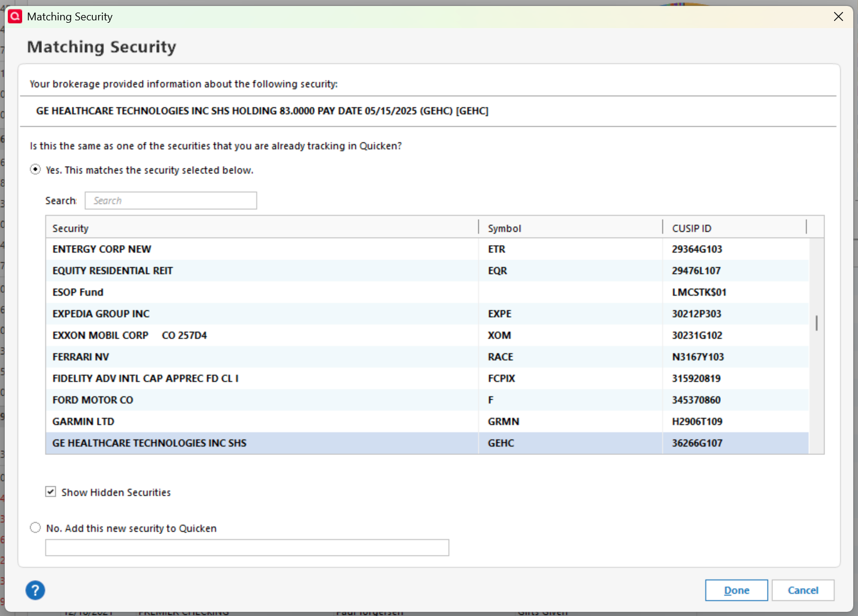This screenshot has height=616, width=858.
Task: Select 'Yes. This matches the security' radio button
Action: coord(35,169)
